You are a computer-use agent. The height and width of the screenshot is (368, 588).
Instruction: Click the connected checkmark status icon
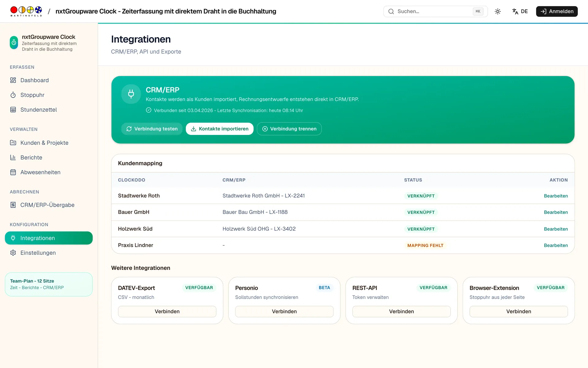149,110
